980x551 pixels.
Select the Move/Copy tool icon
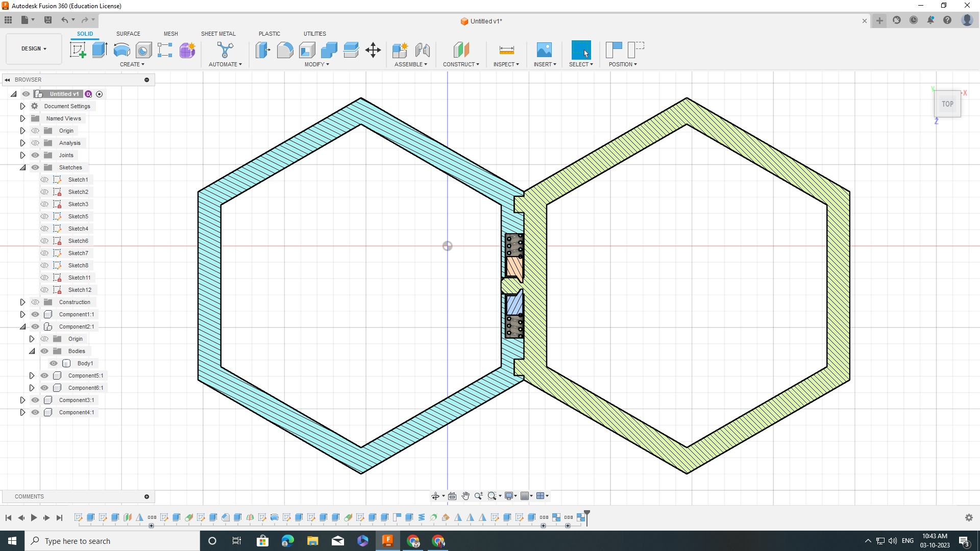[x=373, y=50]
